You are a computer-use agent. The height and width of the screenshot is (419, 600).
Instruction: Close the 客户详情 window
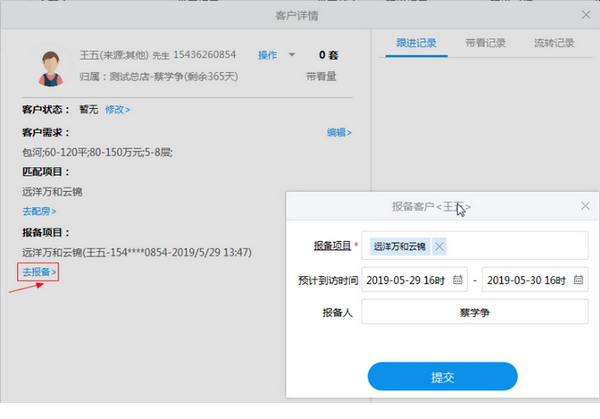(586, 14)
